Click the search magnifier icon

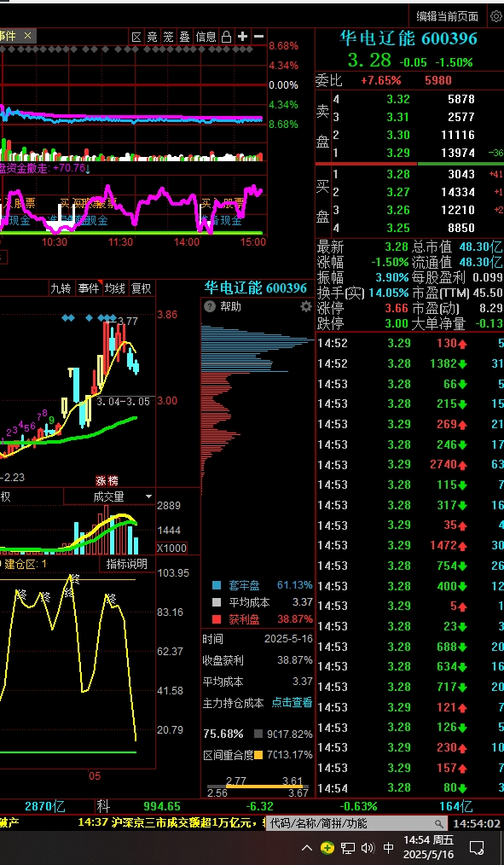[439, 823]
